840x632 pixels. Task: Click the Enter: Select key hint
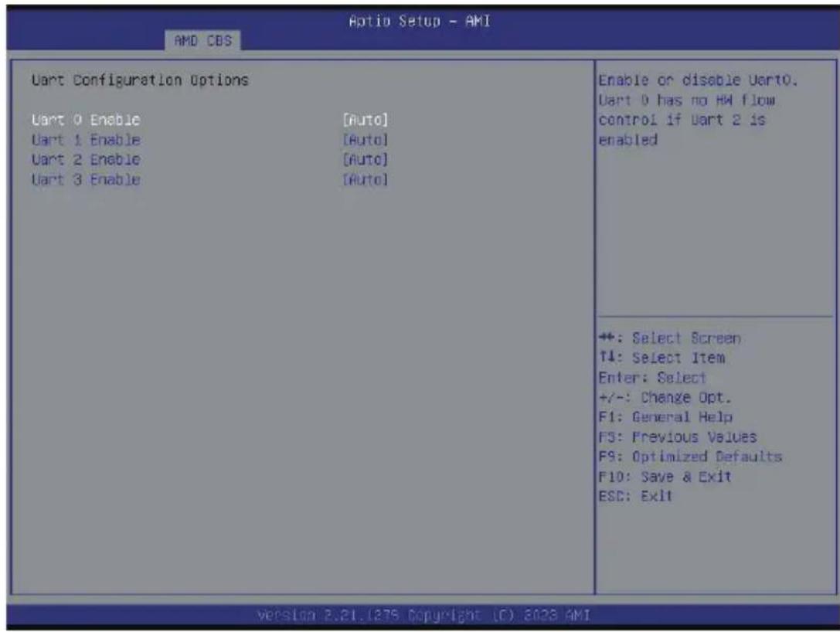click(652, 378)
